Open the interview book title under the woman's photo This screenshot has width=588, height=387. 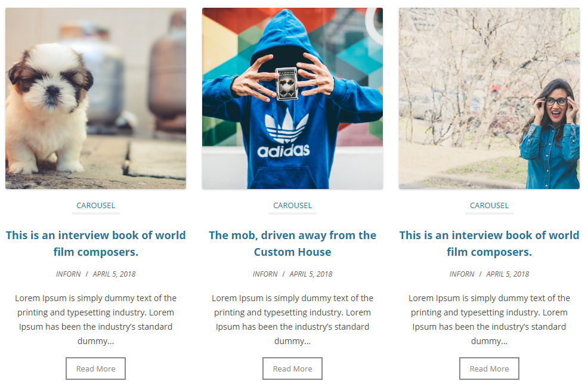489,243
